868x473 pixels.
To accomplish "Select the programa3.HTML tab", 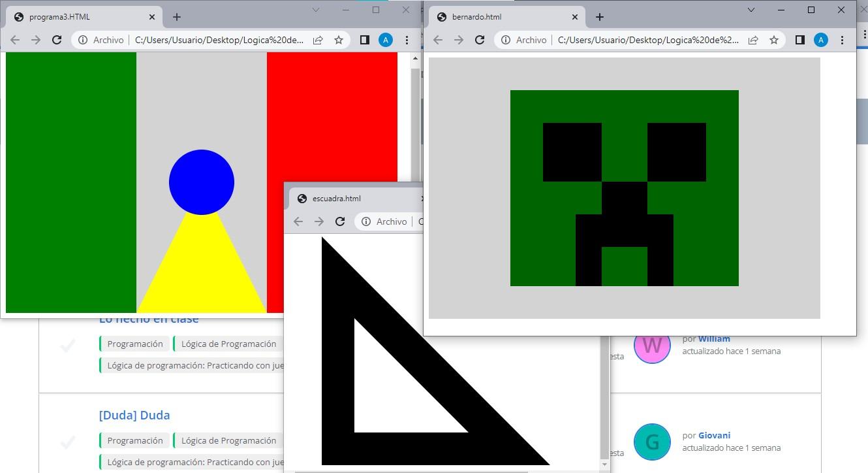I will tap(85, 17).
